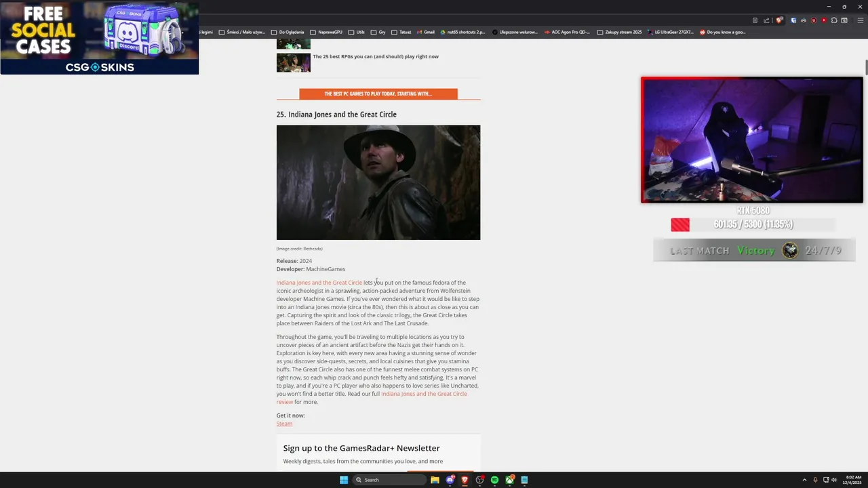This screenshot has height=488, width=868.
Task: Toggle the browser sidebar panel icon
Action: 844,20
